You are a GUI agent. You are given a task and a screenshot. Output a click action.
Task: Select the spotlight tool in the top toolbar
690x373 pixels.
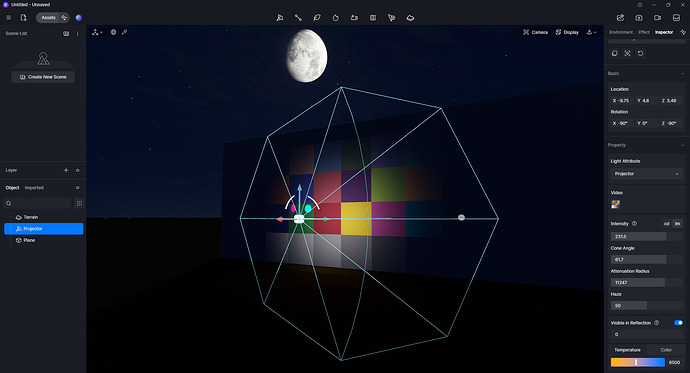tap(280, 18)
